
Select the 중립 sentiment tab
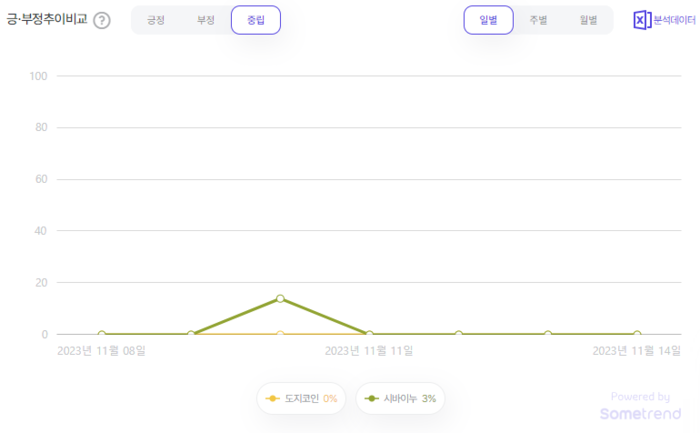(x=256, y=20)
